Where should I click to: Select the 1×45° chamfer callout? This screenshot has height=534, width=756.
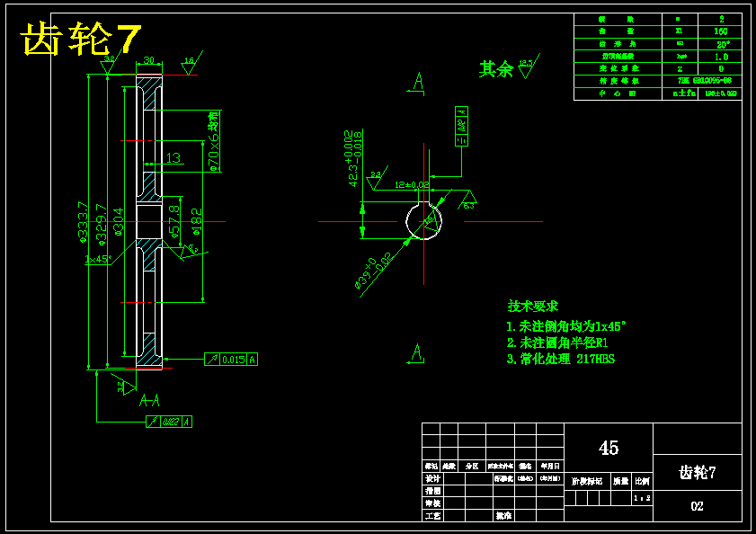coord(98,259)
